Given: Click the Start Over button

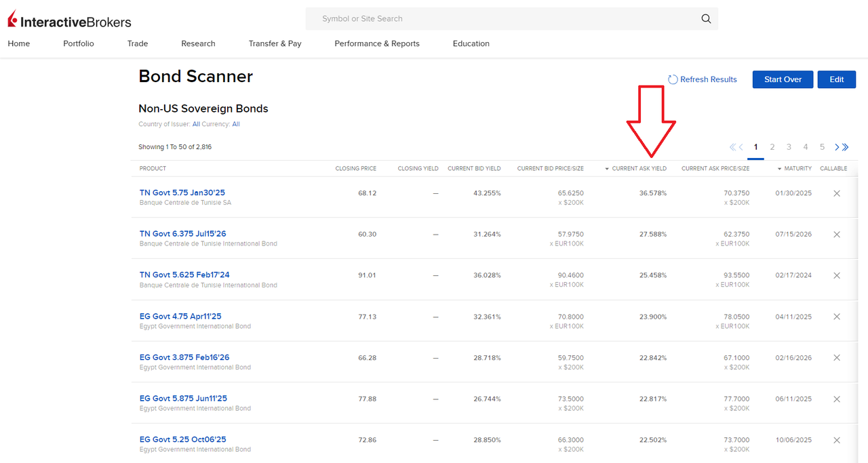Looking at the screenshot, I should pyautogui.click(x=783, y=79).
